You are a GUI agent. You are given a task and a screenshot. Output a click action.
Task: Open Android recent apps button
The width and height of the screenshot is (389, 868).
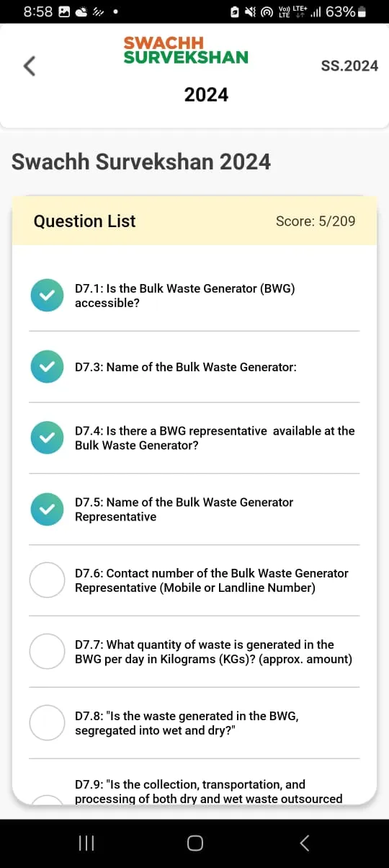tap(86, 843)
